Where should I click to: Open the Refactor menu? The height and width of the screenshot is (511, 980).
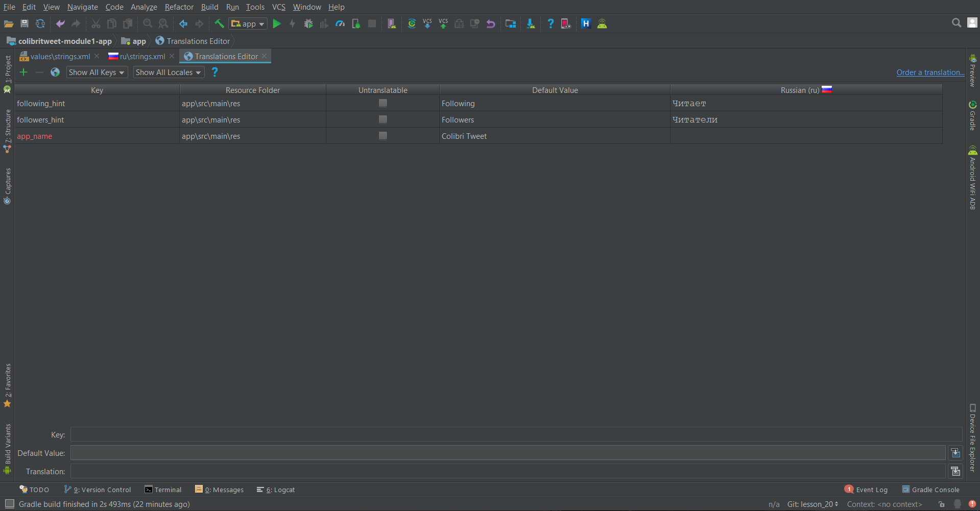pos(179,7)
